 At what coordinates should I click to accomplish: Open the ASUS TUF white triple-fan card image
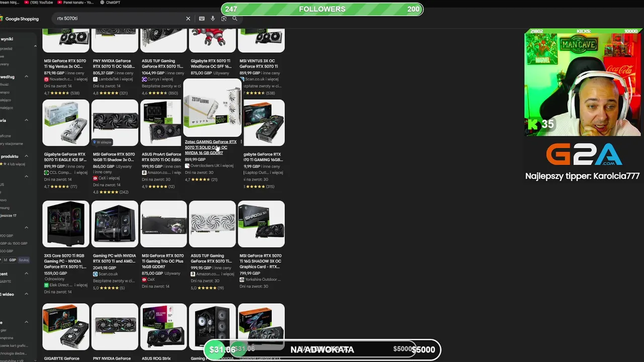(212, 224)
